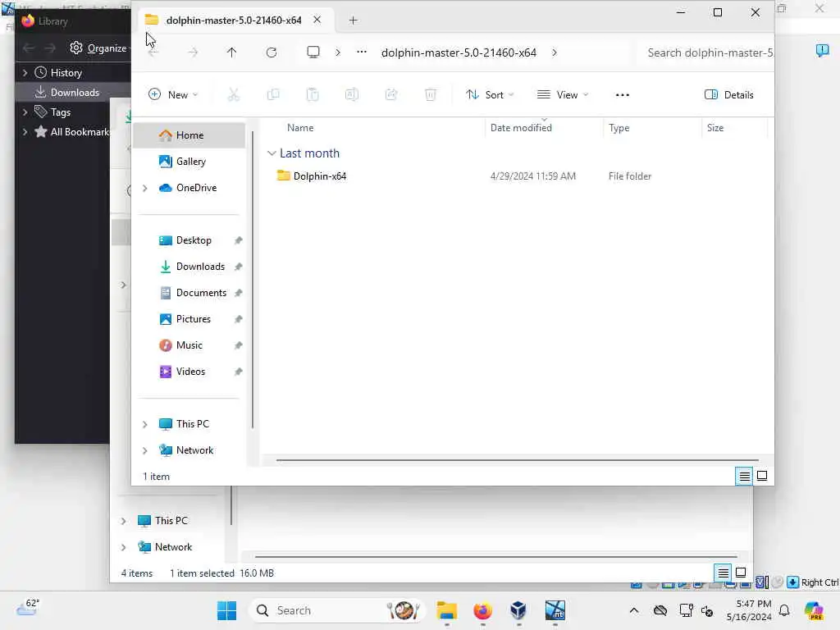Screen dimensions: 840x630
Task: Close the dolphin-master-5.0-21460-x64 tab
Action: pos(317,20)
